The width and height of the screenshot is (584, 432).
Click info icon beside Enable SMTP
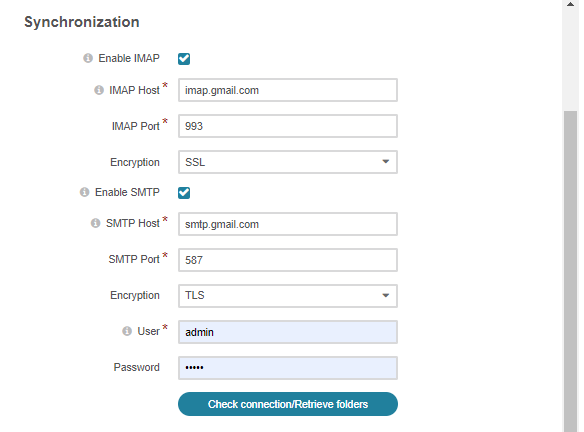click(x=85, y=192)
